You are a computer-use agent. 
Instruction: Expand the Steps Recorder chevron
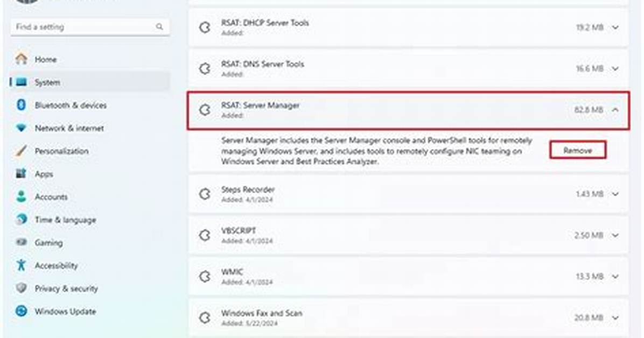pos(615,194)
